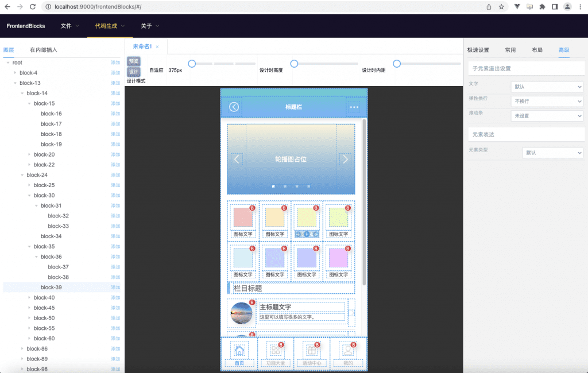Click the home icon in bottom navigation
The width and height of the screenshot is (588, 373).
point(239,351)
